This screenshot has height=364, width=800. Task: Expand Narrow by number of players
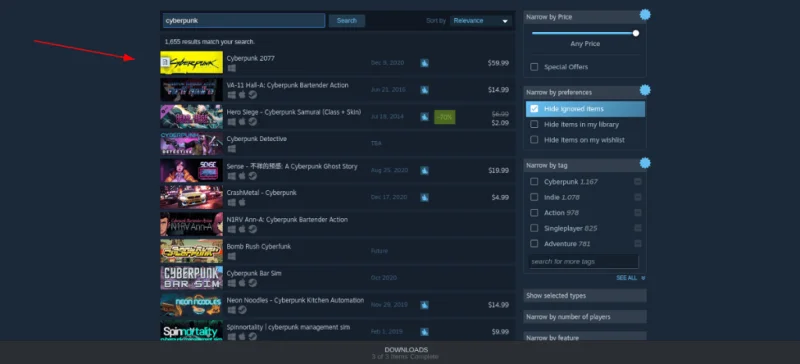[x=585, y=317]
